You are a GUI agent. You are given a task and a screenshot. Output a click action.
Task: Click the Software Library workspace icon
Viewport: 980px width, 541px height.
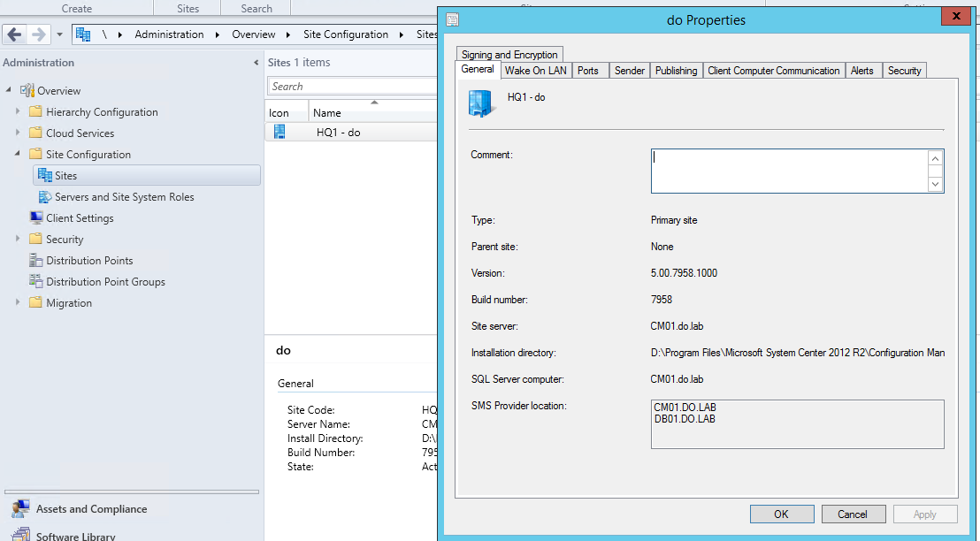pos(20,535)
